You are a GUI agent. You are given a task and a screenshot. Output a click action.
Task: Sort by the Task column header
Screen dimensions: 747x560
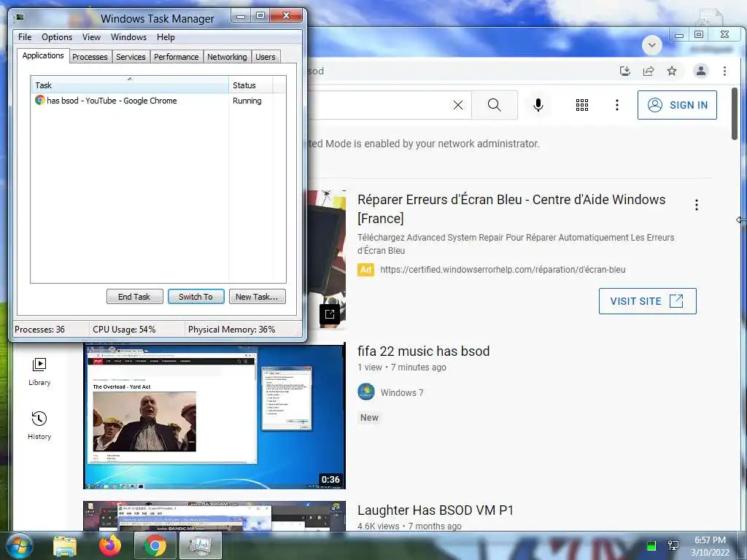[x=130, y=85]
